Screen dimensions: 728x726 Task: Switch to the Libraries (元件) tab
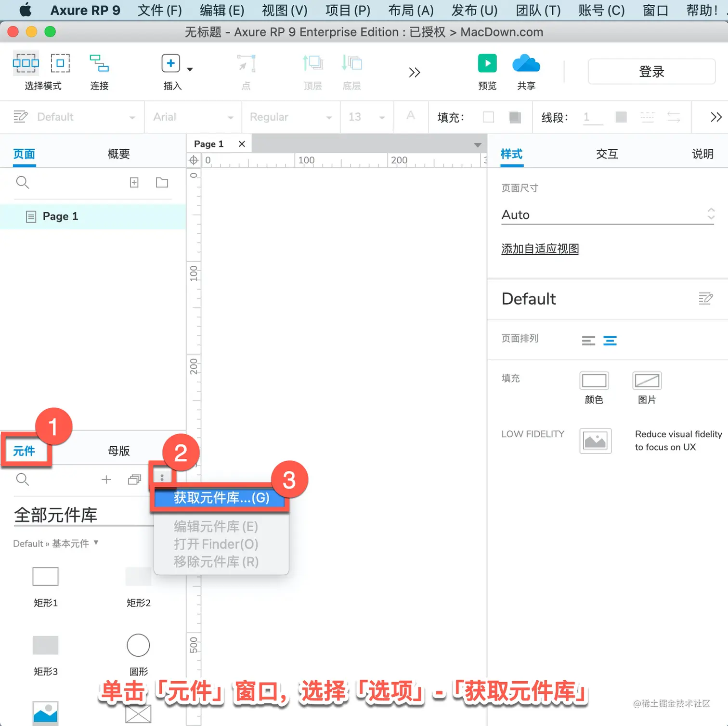click(x=24, y=451)
